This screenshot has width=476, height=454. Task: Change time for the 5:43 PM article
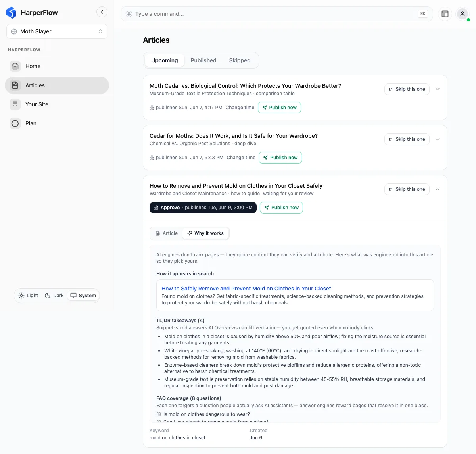[x=241, y=158]
